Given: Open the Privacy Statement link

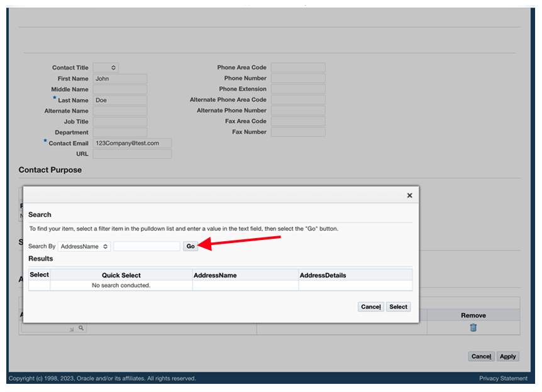Looking at the screenshot, I should (503, 379).
